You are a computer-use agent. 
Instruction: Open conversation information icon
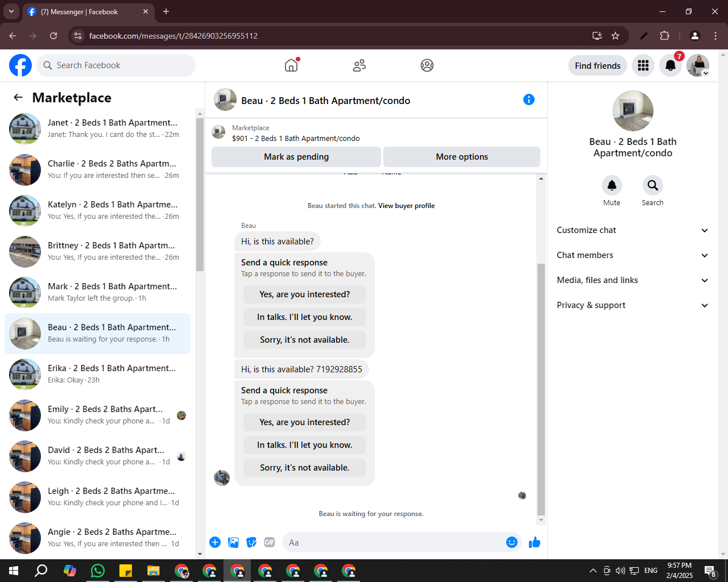(x=529, y=99)
